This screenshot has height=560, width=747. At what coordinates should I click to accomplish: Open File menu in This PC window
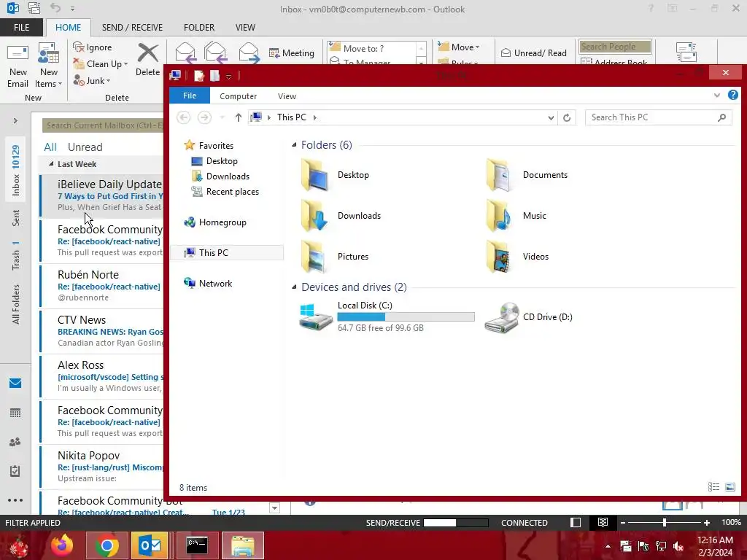tap(190, 96)
